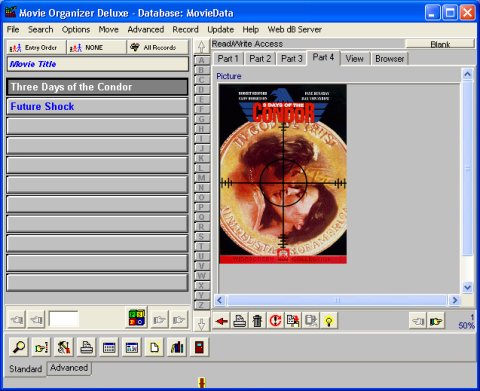Click the blank page new record icon
The width and height of the screenshot is (480, 391).
point(154,347)
